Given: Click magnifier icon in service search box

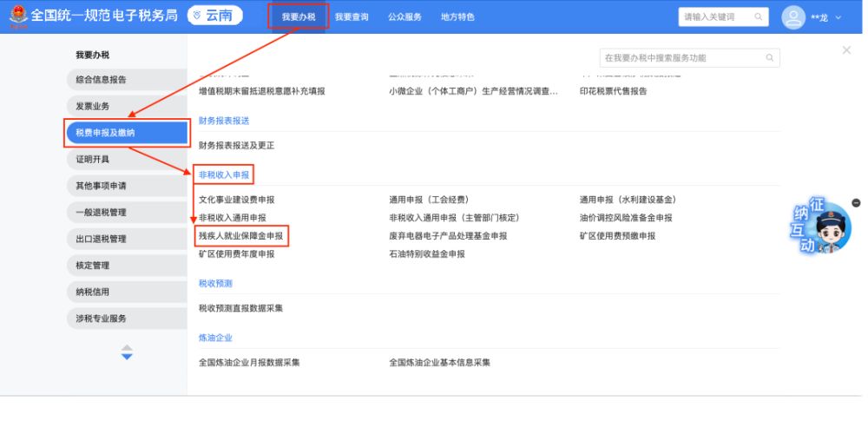Looking at the screenshot, I should [x=769, y=58].
